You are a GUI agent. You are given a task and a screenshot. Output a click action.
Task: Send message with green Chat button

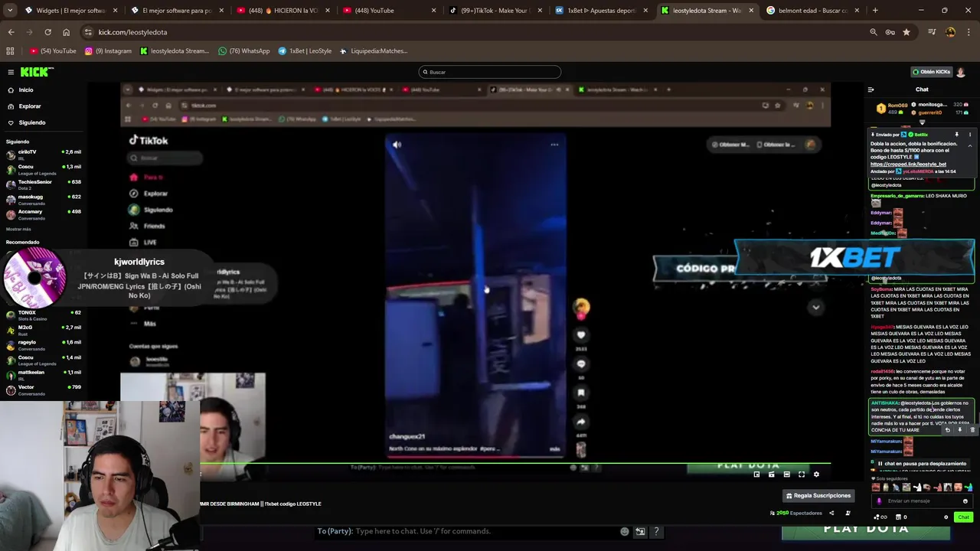point(963,517)
